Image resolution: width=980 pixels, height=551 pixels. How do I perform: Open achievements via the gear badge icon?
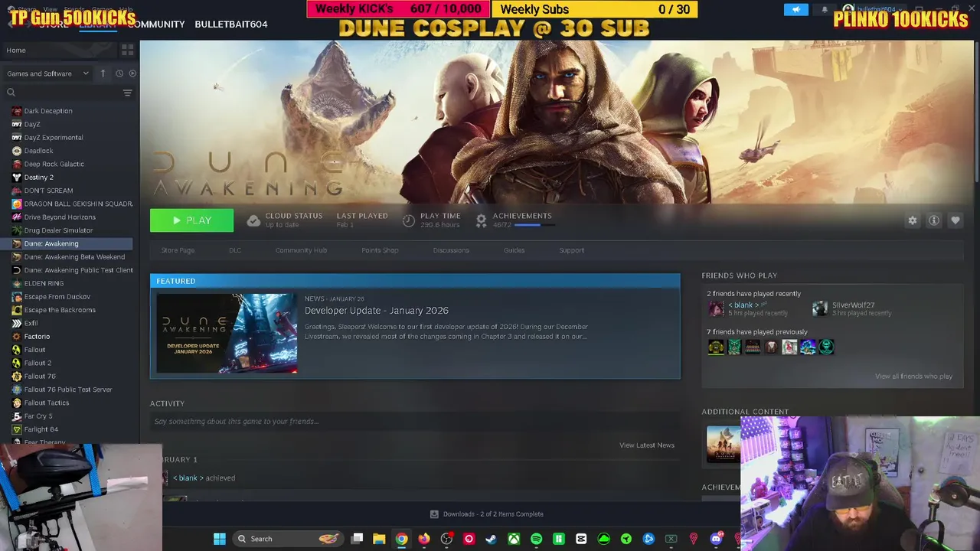(x=481, y=220)
